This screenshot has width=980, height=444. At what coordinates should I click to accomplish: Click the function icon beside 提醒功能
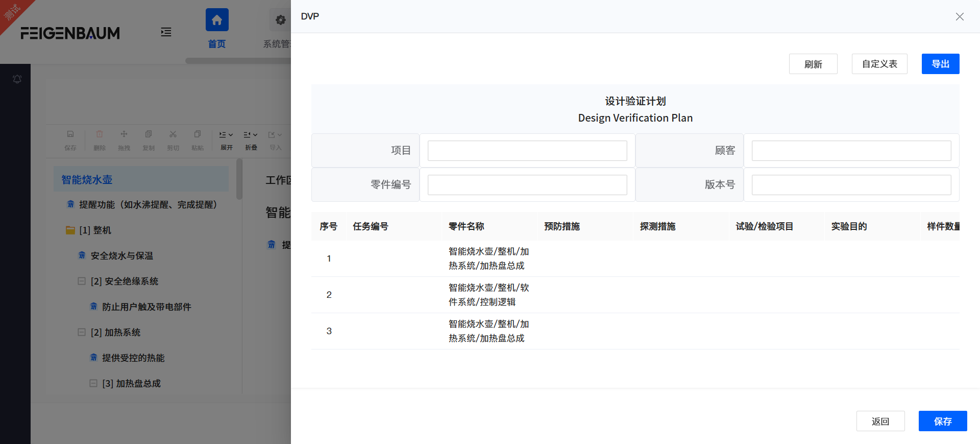(70, 204)
